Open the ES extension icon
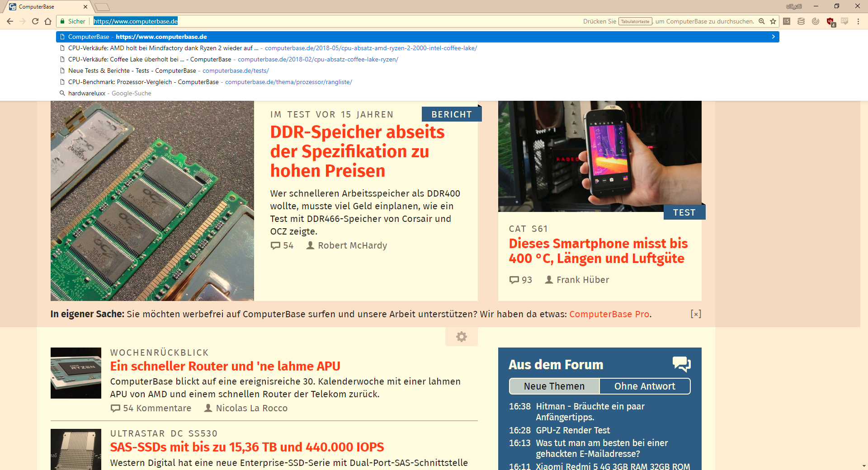This screenshot has width=868, height=470. tap(787, 21)
